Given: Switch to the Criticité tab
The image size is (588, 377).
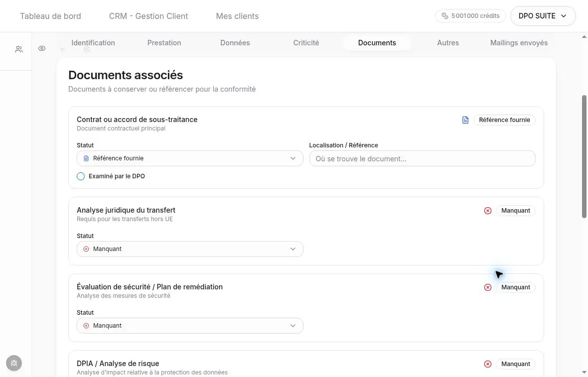Looking at the screenshot, I should 306,43.
